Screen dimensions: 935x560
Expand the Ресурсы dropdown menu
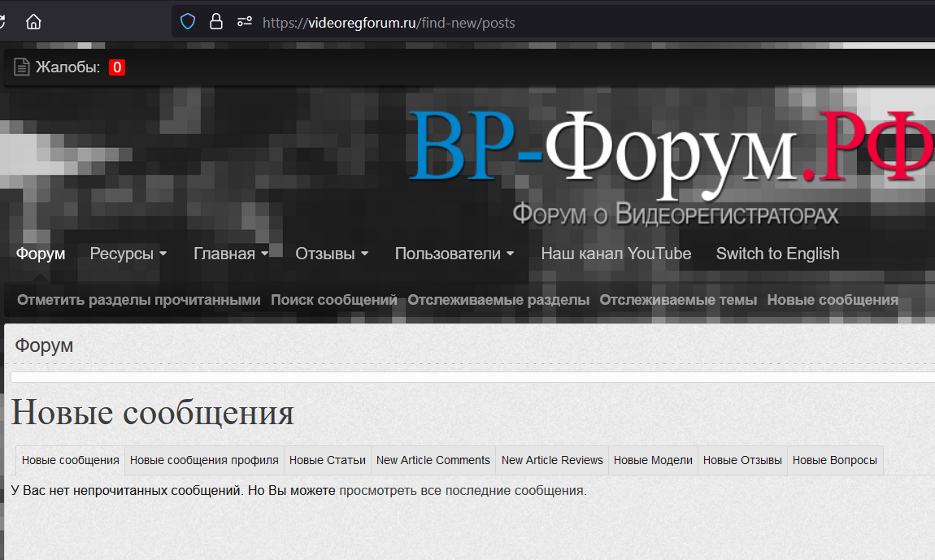pyautogui.click(x=128, y=254)
